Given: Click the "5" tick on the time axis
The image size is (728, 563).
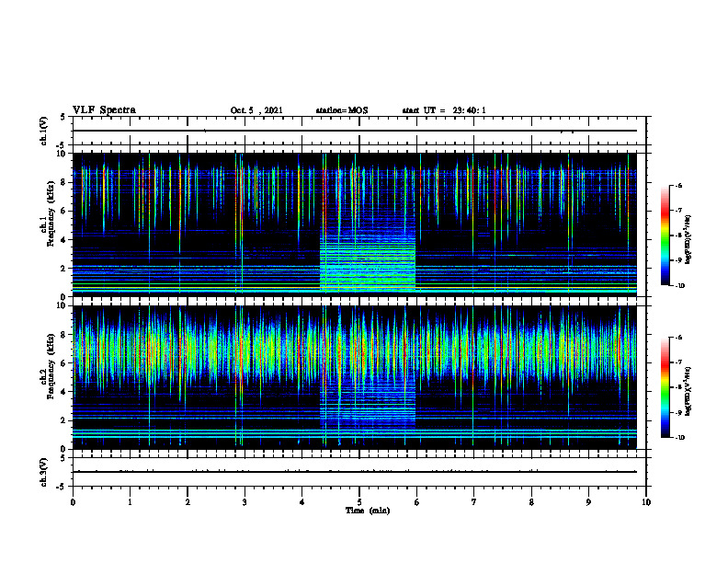Looking at the screenshot, I should [359, 502].
